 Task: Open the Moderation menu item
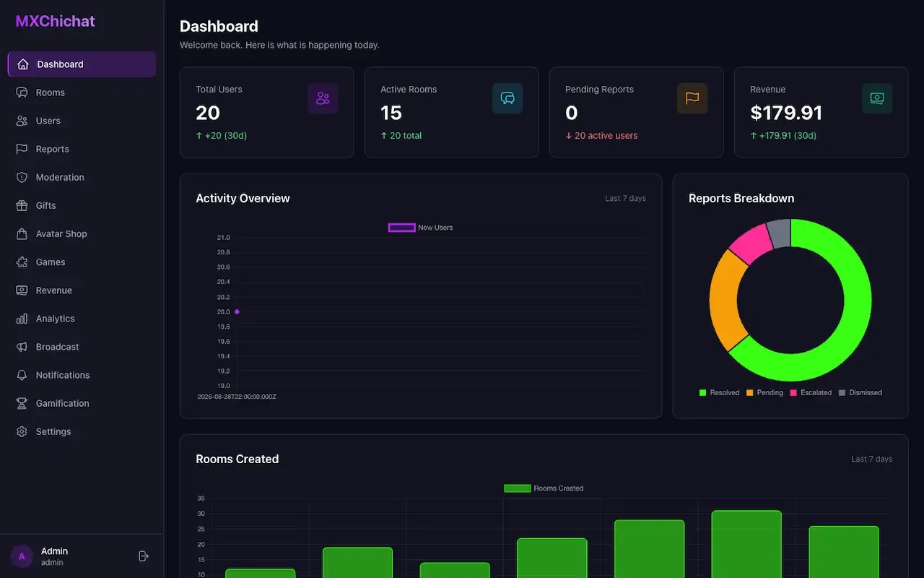tap(82, 177)
